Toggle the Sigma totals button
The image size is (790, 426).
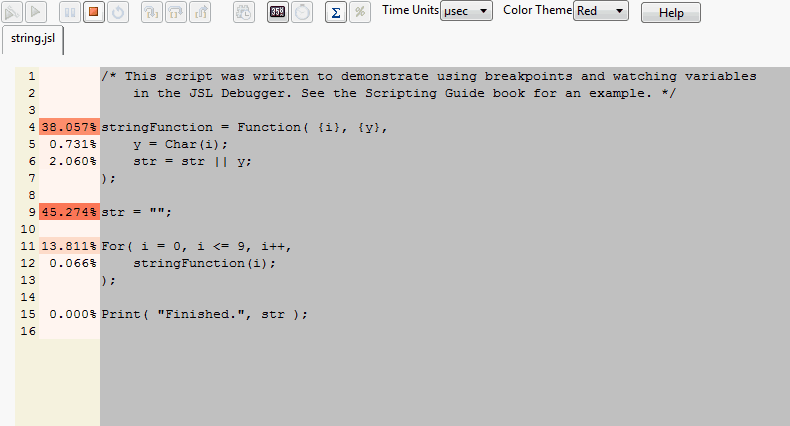tap(336, 12)
